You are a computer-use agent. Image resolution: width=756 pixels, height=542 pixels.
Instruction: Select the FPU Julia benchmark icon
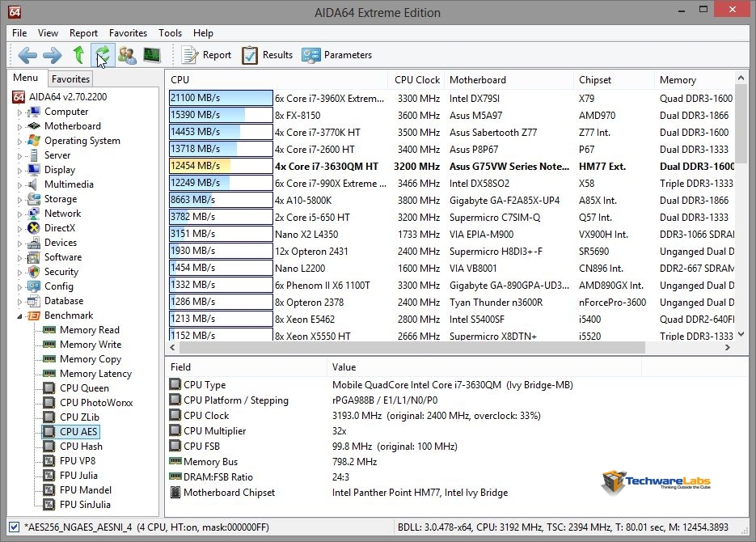49,476
